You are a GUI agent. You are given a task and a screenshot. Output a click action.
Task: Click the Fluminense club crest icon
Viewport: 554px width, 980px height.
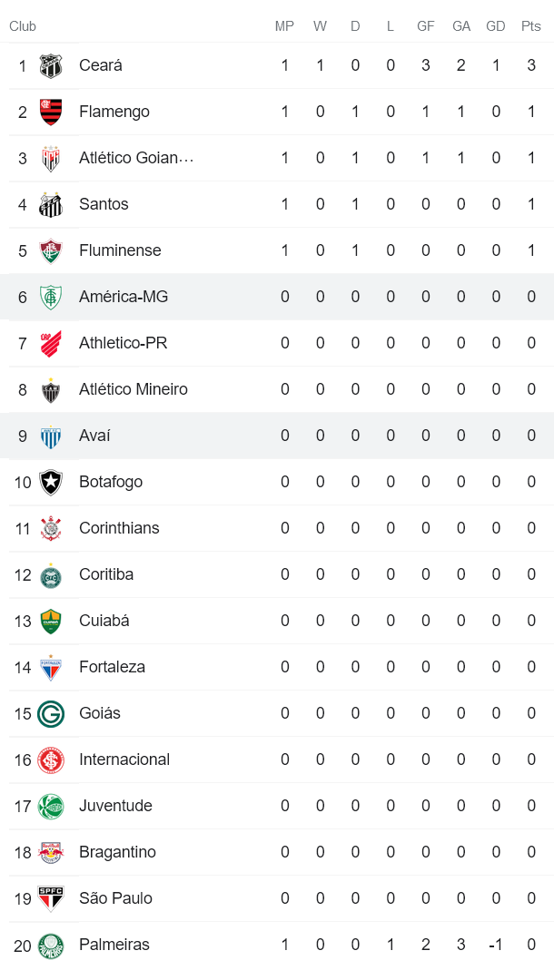tap(51, 250)
